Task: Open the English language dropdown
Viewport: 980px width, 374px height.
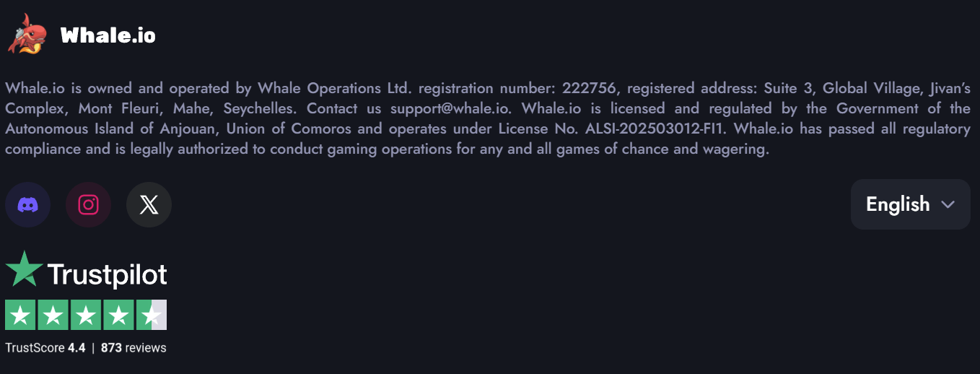Action: click(909, 204)
